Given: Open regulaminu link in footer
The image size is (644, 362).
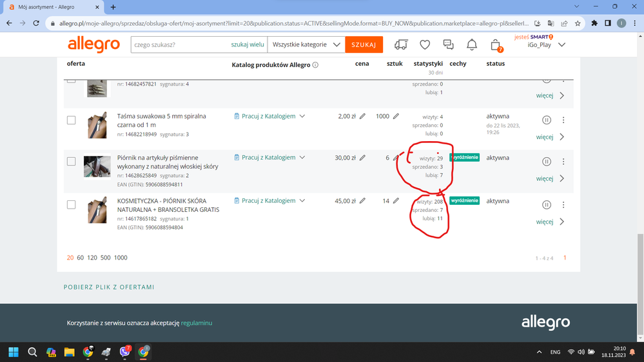Looking at the screenshot, I should click(x=197, y=323).
